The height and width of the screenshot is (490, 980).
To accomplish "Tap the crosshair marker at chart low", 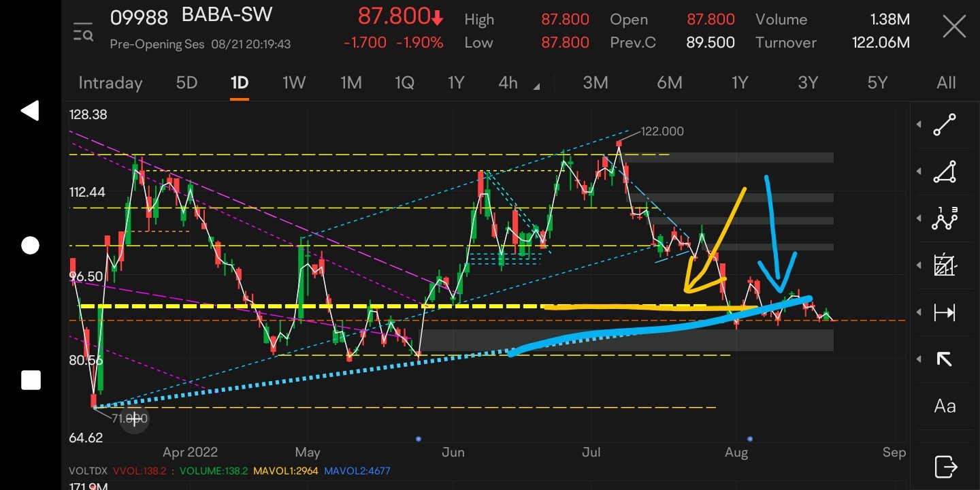I will [x=135, y=419].
